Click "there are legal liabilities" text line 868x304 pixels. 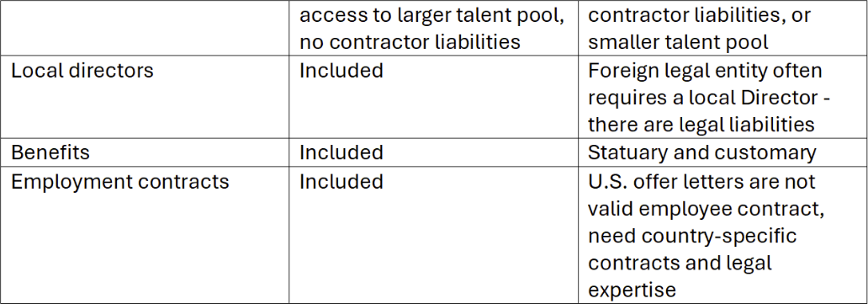click(701, 125)
